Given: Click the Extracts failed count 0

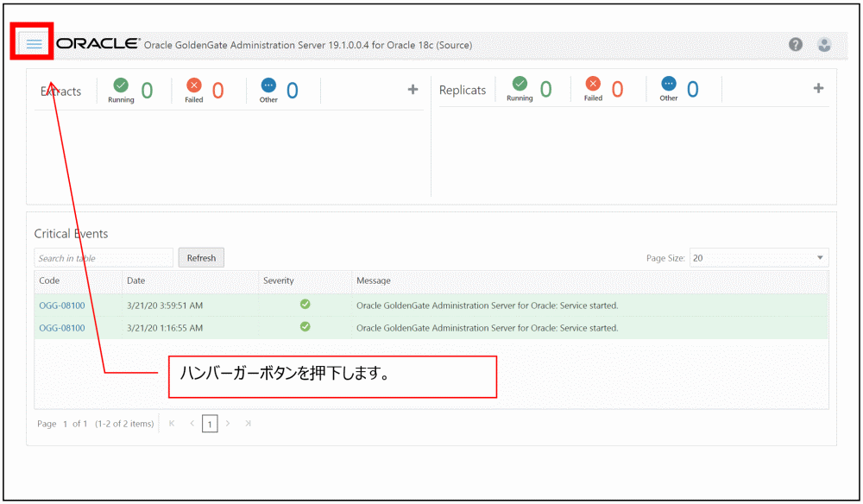Looking at the screenshot, I should coord(218,91).
